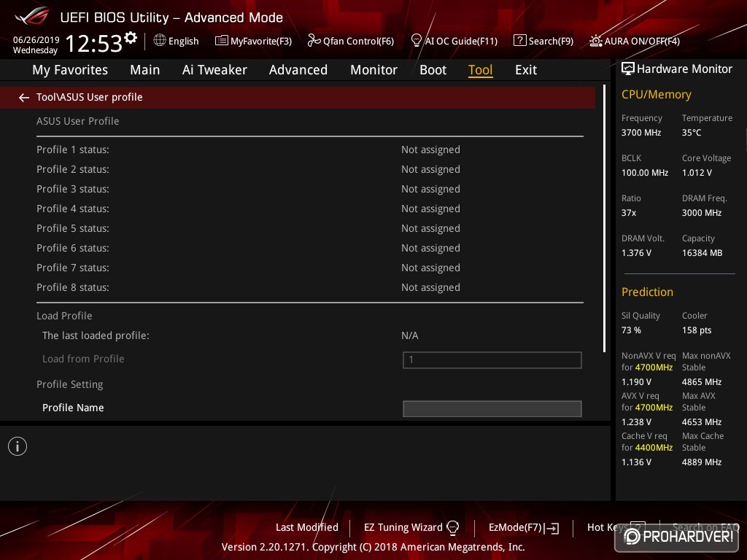
Task: Open the Boot tab
Action: [433, 70]
